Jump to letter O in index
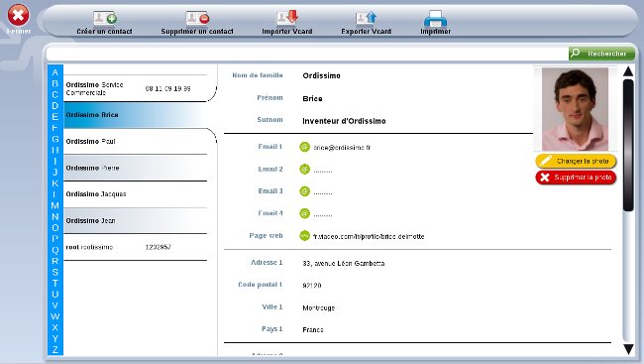This screenshot has height=364, width=644. pos(55,228)
